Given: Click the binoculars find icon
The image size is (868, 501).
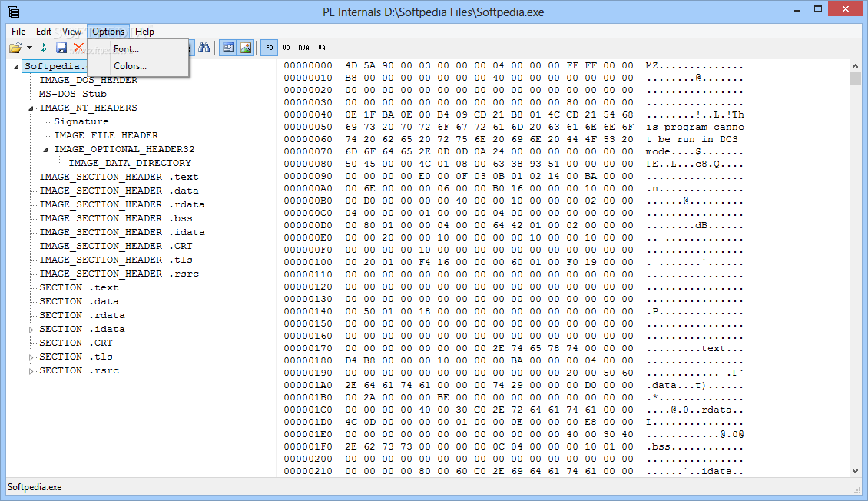Looking at the screenshot, I should click(x=204, y=48).
